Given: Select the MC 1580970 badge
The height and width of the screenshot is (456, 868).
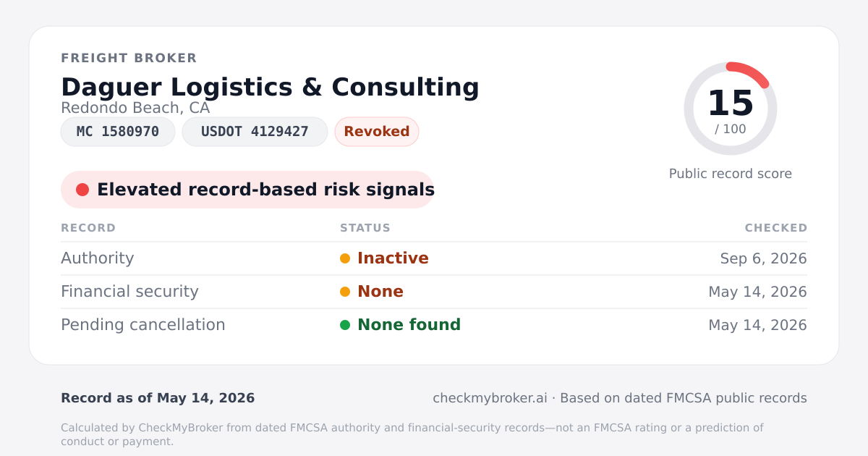Looking at the screenshot, I should 118,132.
